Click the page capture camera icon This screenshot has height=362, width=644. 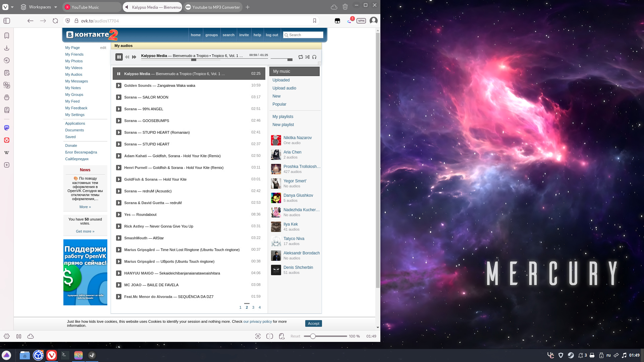coord(258,336)
